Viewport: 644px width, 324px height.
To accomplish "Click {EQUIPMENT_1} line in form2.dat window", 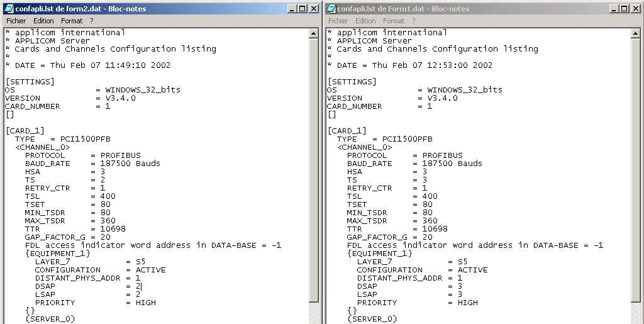I will tap(57, 254).
